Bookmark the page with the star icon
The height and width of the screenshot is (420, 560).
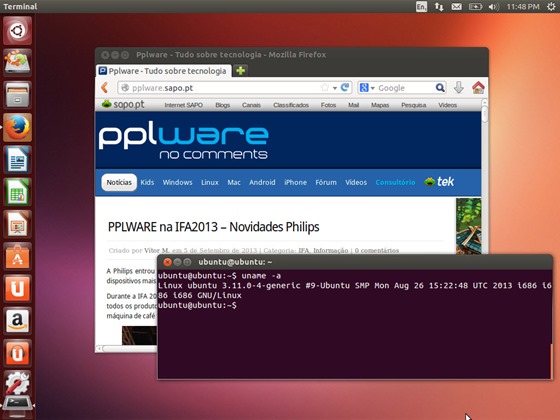[325, 88]
